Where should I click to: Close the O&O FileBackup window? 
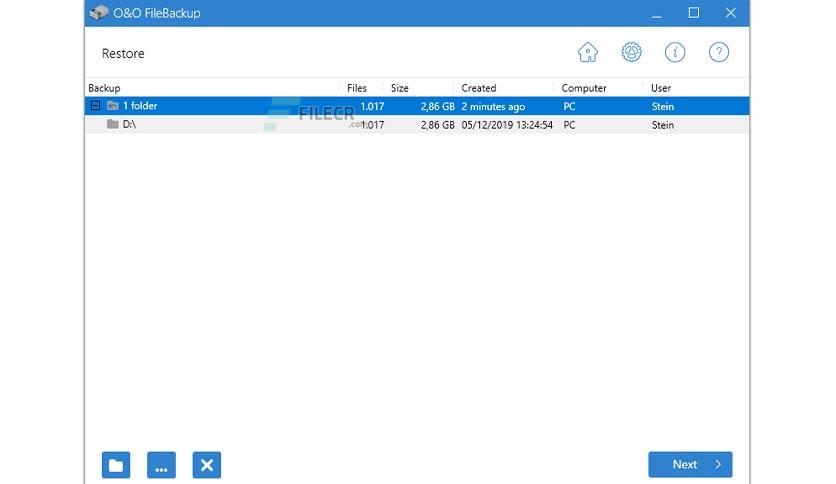[730, 13]
